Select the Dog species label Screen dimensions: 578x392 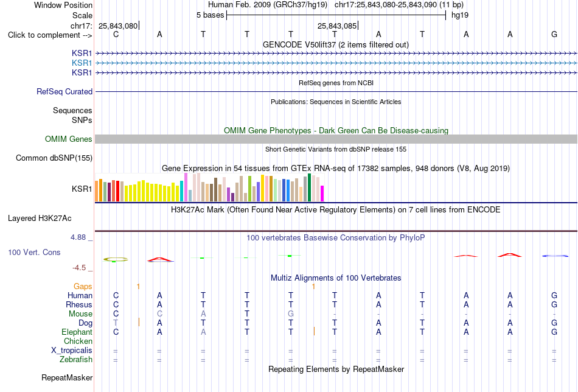coord(85,323)
